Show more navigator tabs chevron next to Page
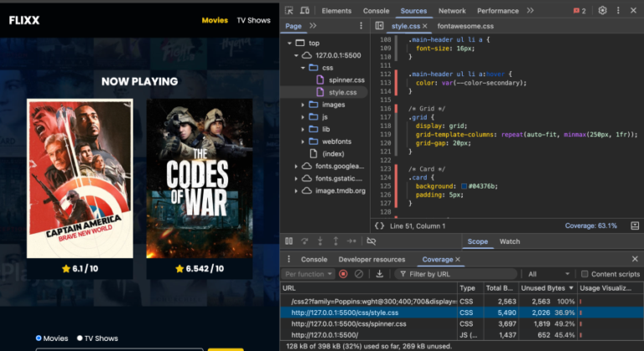Viewport: 644px width, 351px height. (313, 26)
